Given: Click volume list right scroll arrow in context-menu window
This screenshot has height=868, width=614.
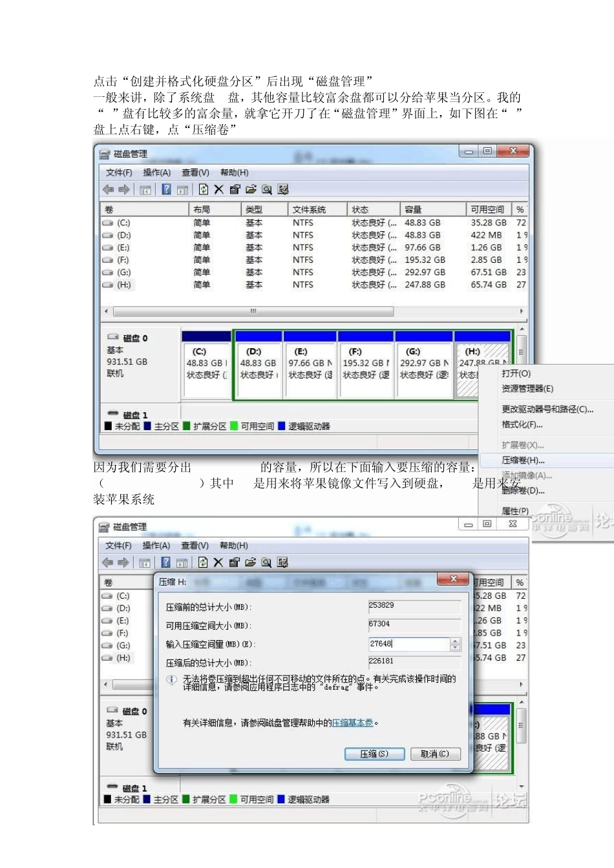Looking at the screenshot, I should (522, 311).
